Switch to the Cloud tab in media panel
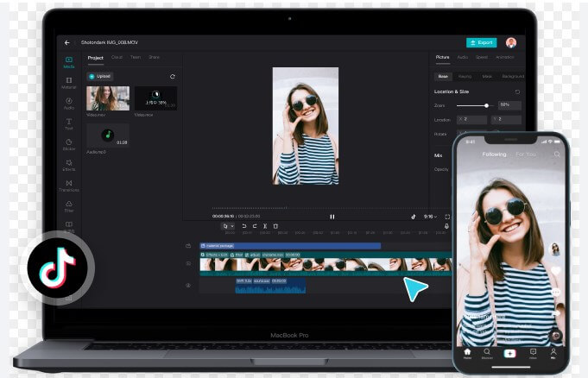Image resolution: width=588 pixels, height=378 pixels. coord(117,57)
